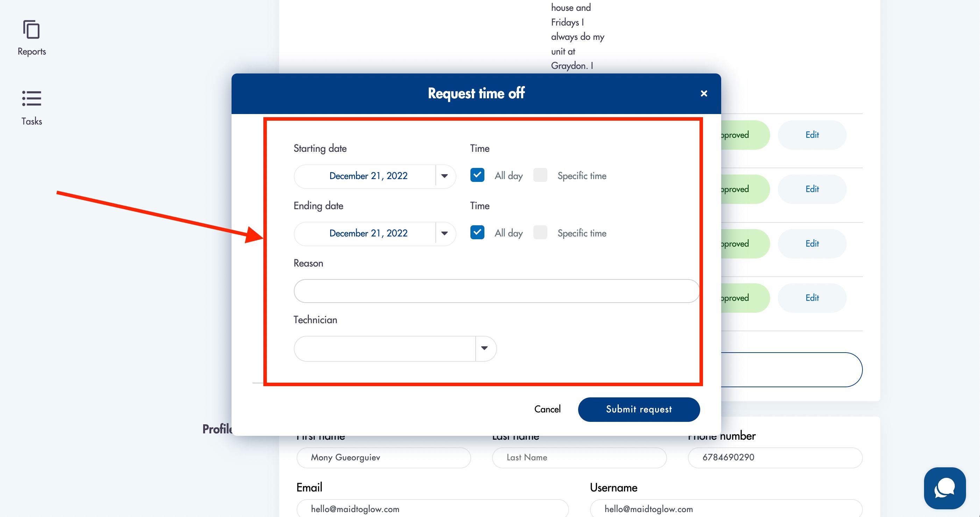The image size is (980, 517).
Task: Click the Last Name input field
Action: pos(578,457)
